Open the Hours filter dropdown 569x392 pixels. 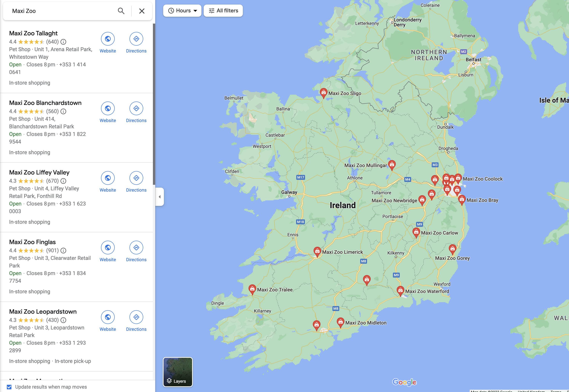[182, 11]
